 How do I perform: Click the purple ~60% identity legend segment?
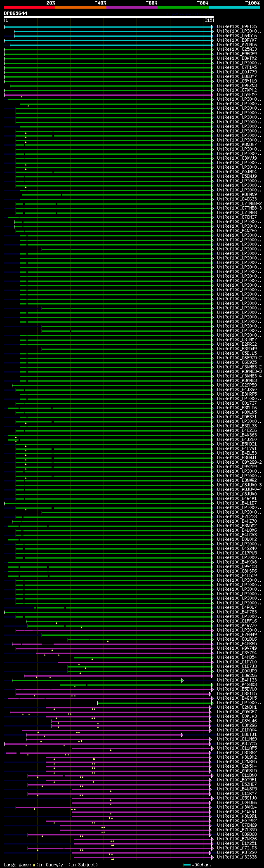pos(132,7)
